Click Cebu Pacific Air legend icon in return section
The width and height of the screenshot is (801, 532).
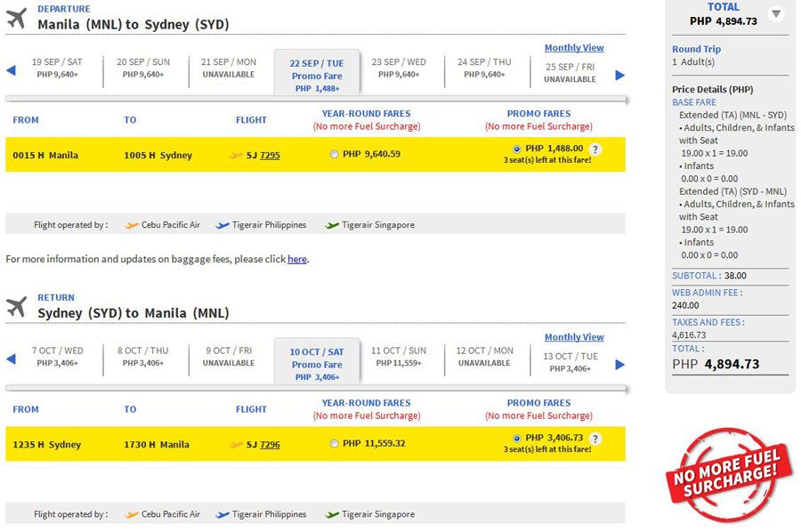point(132,514)
